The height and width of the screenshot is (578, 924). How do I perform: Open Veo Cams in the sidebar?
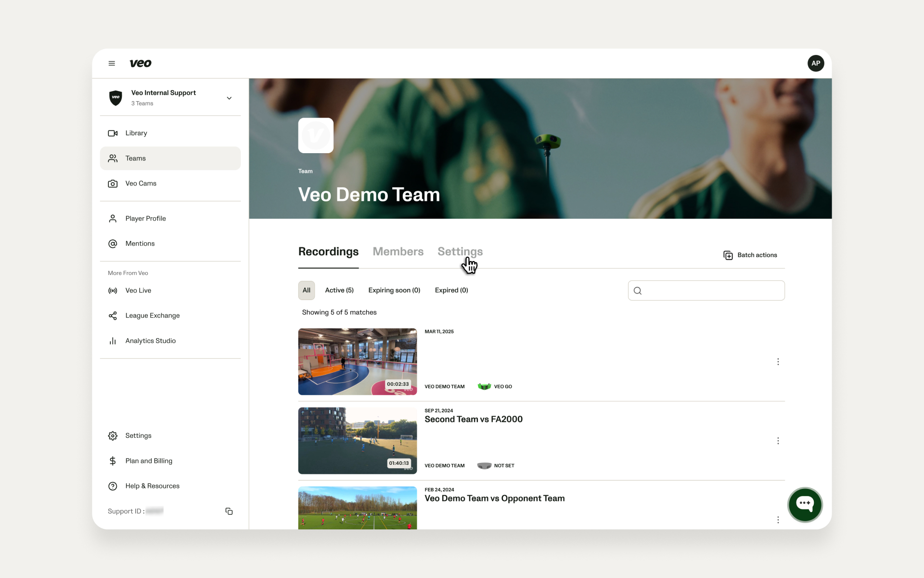coord(170,184)
